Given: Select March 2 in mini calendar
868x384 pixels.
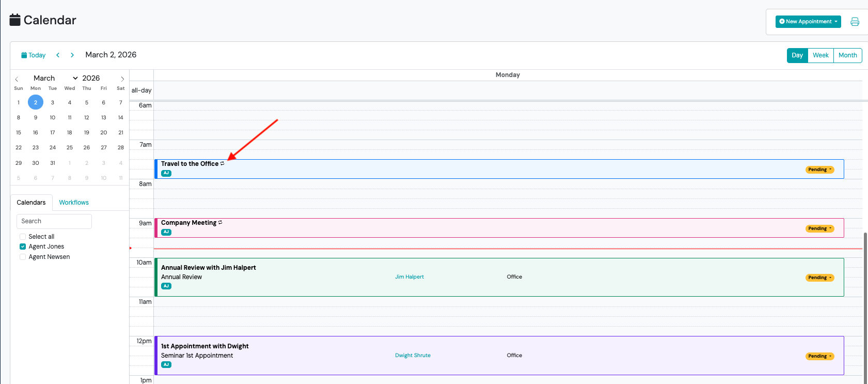Looking at the screenshot, I should (36, 102).
